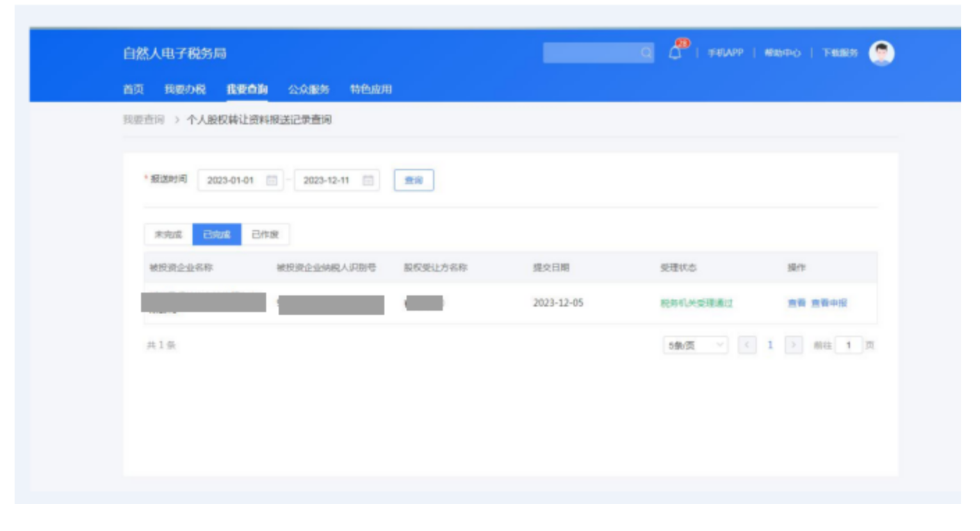The width and height of the screenshot is (980, 531).
Task: Click the 受理状态 column header
Action: coord(678,268)
